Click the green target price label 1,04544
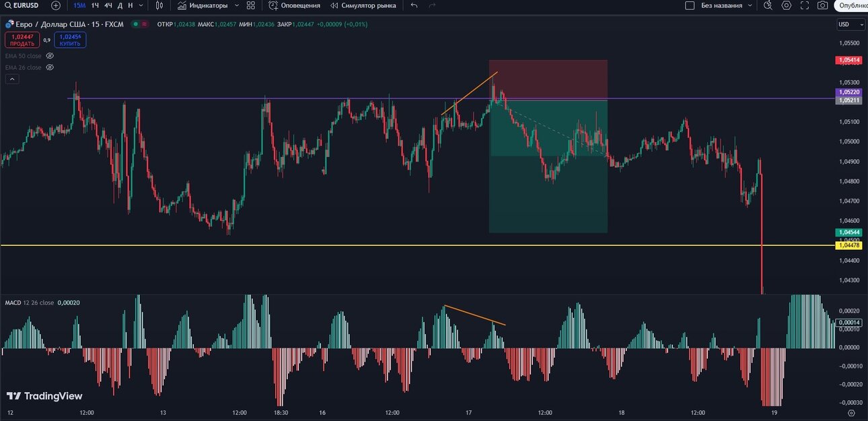The width and height of the screenshot is (868, 421). (848, 232)
